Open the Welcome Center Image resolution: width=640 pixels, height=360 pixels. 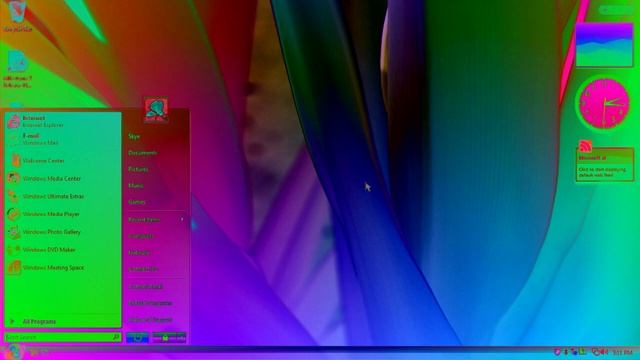point(62,161)
